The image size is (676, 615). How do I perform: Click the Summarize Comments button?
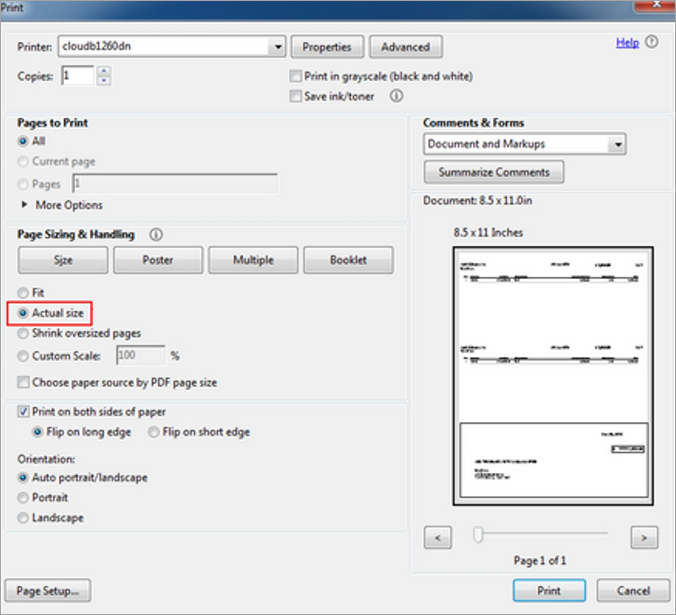[494, 172]
